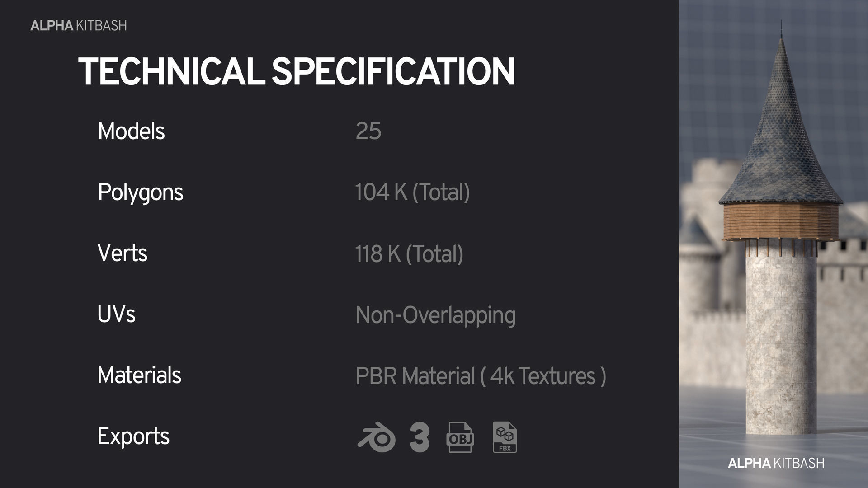Click the bottom-right ALPHA KITBASH watermark

776,463
